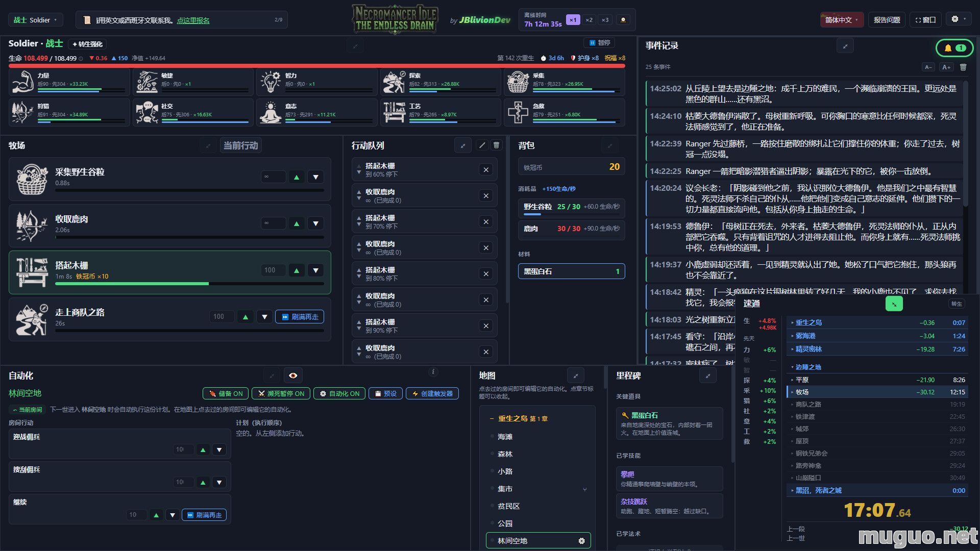Open the 当前行动 tab
Viewport: 980px width, 551px height.
click(241, 145)
